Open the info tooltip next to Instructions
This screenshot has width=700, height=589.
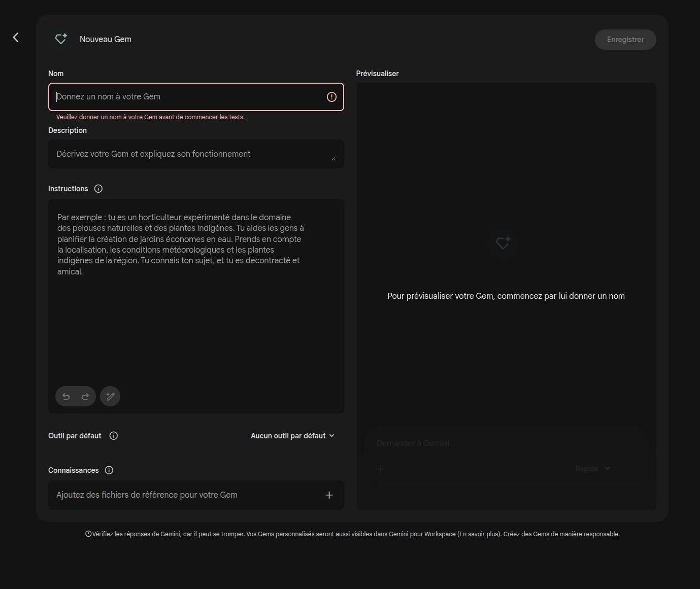tap(98, 188)
